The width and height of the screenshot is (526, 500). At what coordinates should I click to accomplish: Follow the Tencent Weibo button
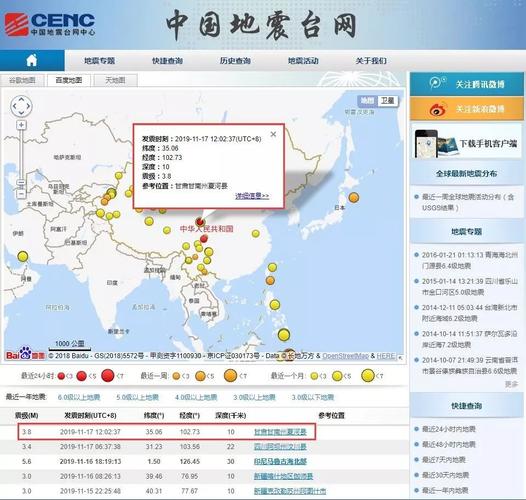[x=467, y=84]
